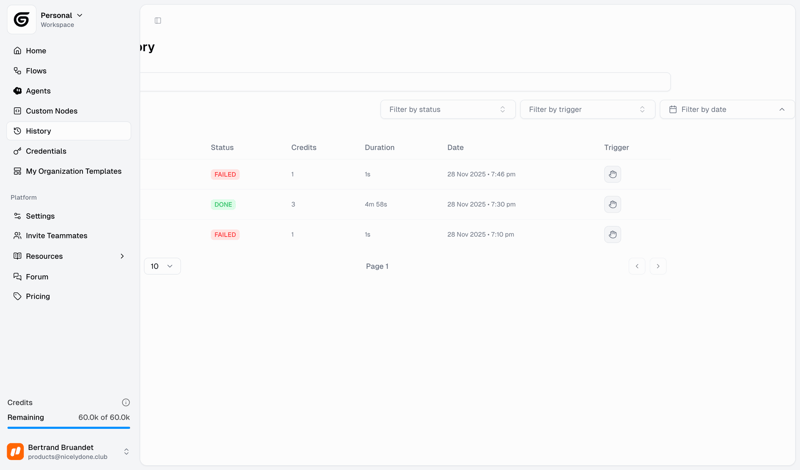Click the orange user avatar

(15, 452)
